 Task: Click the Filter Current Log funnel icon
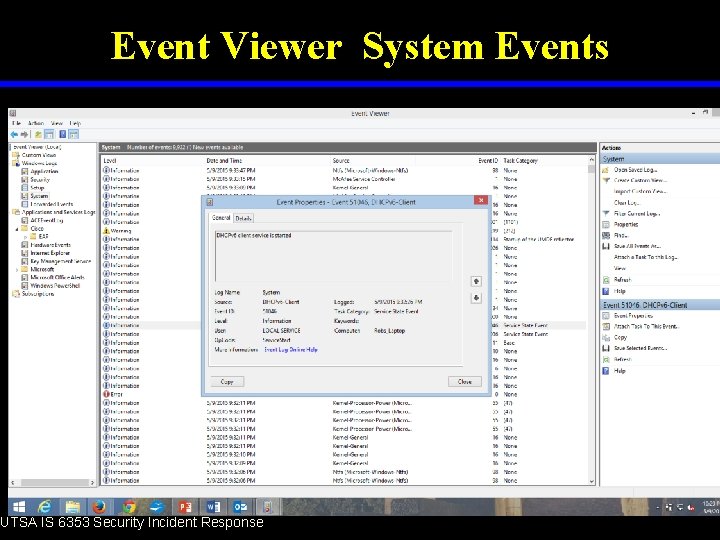[x=606, y=214]
